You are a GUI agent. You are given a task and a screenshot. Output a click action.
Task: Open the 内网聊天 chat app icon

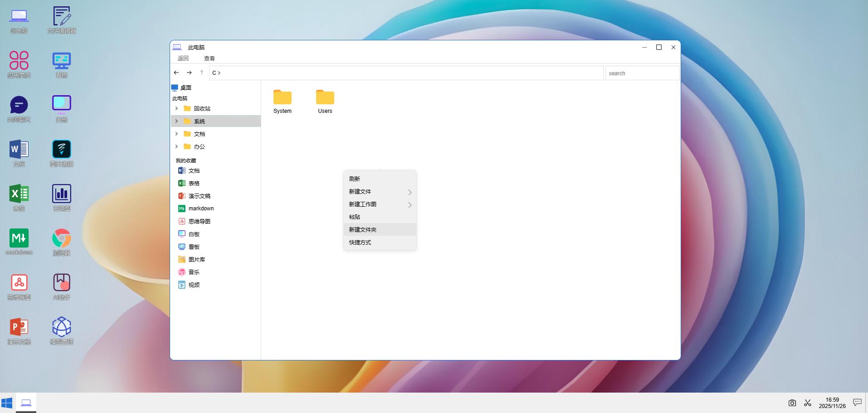point(19,109)
